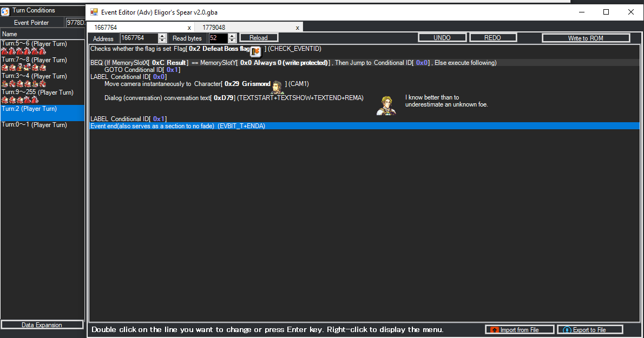Click the UNDO button
The height and width of the screenshot is (338, 644).
point(442,38)
